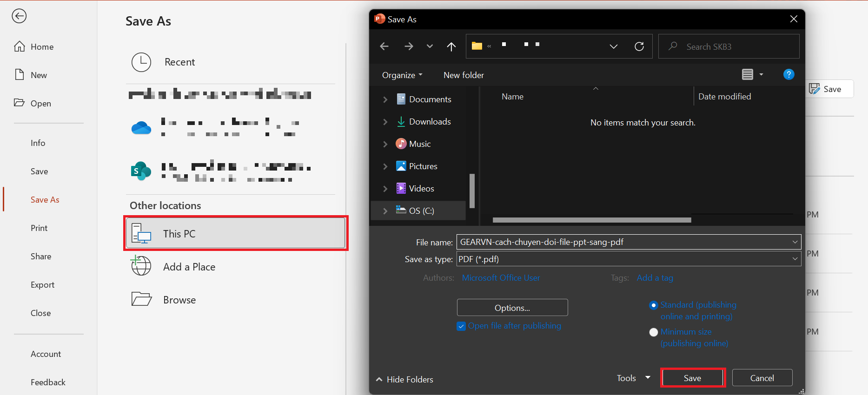The image size is (868, 395).
Task: Open dialog Help question mark
Action: point(789,74)
